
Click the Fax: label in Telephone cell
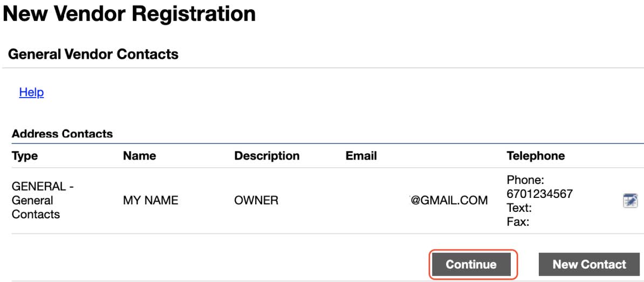pos(518,222)
